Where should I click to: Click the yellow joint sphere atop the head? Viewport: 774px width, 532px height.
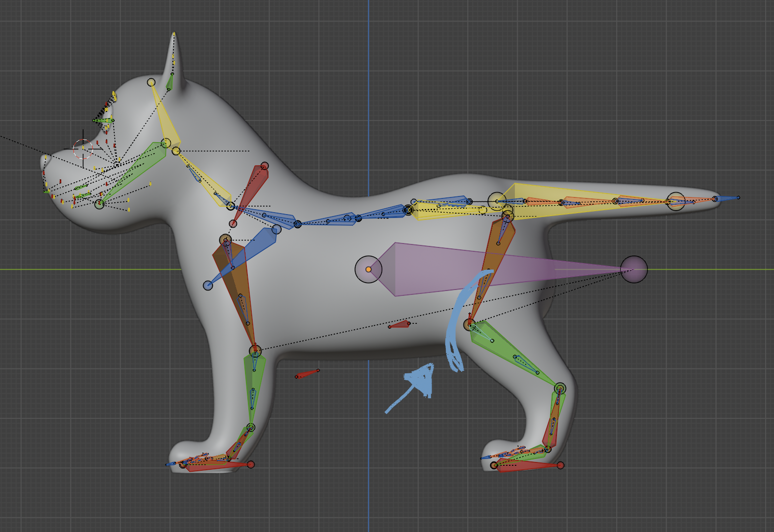point(151,82)
